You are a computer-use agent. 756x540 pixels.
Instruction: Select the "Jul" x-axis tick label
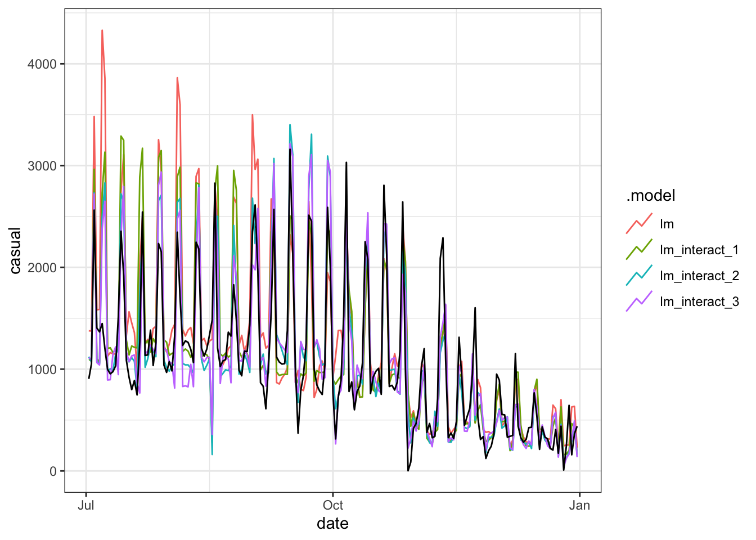(x=85, y=505)
